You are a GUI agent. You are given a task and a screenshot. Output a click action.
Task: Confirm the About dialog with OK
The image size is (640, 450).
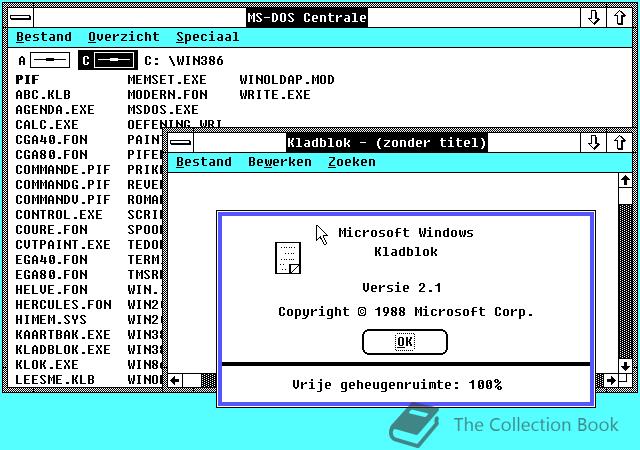(404, 342)
